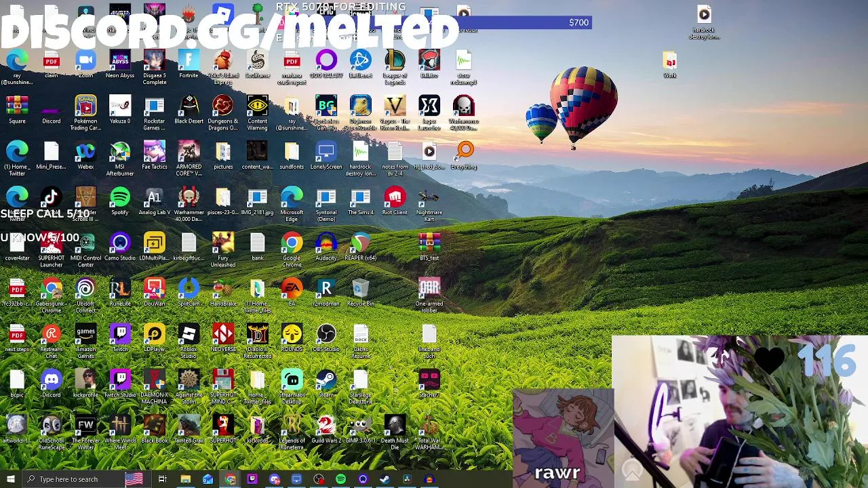Image resolution: width=868 pixels, height=488 pixels.
Task: Open the Windows Start menu
Action: 10,479
